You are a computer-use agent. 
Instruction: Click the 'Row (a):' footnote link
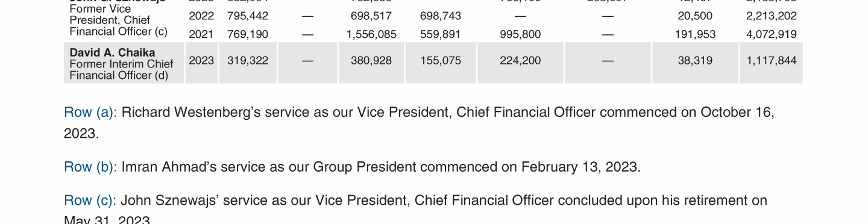tap(90, 113)
